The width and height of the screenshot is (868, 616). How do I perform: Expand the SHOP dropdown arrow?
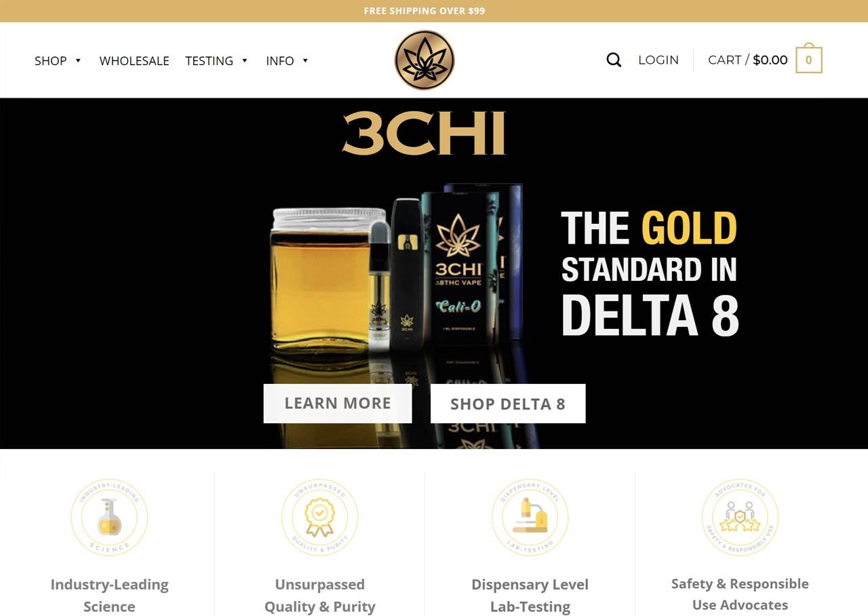[78, 61]
